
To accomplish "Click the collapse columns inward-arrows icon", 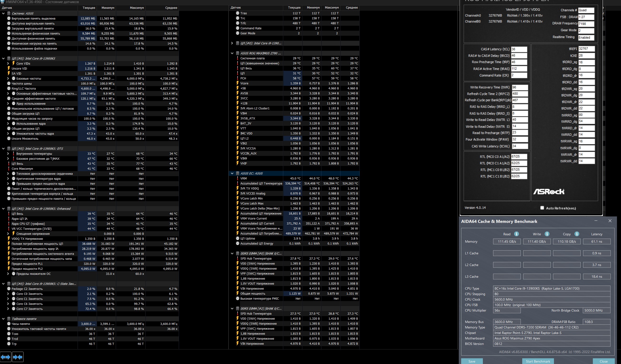I will point(18,357).
